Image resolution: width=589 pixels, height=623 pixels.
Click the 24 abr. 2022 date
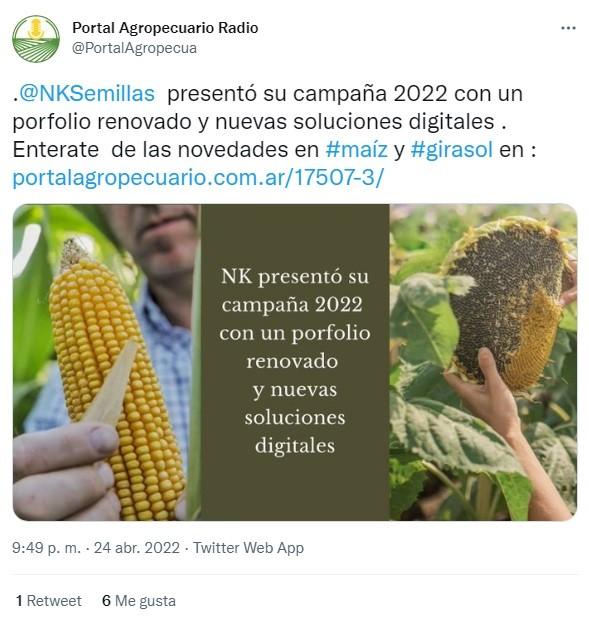[x=137, y=548]
